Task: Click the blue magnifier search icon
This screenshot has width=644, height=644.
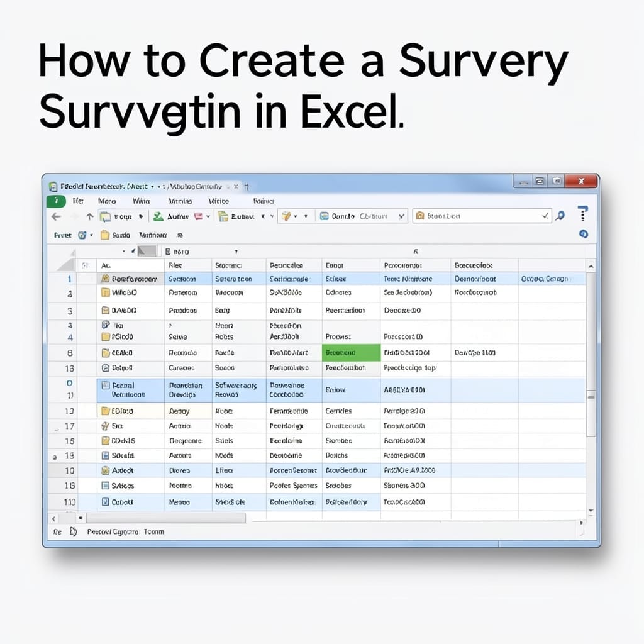Action: pyautogui.click(x=560, y=216)
